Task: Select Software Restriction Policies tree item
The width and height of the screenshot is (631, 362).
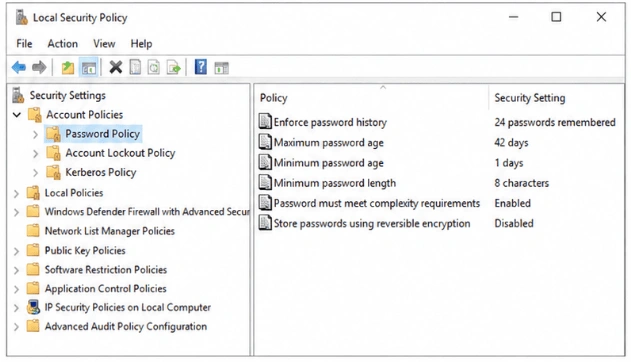Action: 106,269
